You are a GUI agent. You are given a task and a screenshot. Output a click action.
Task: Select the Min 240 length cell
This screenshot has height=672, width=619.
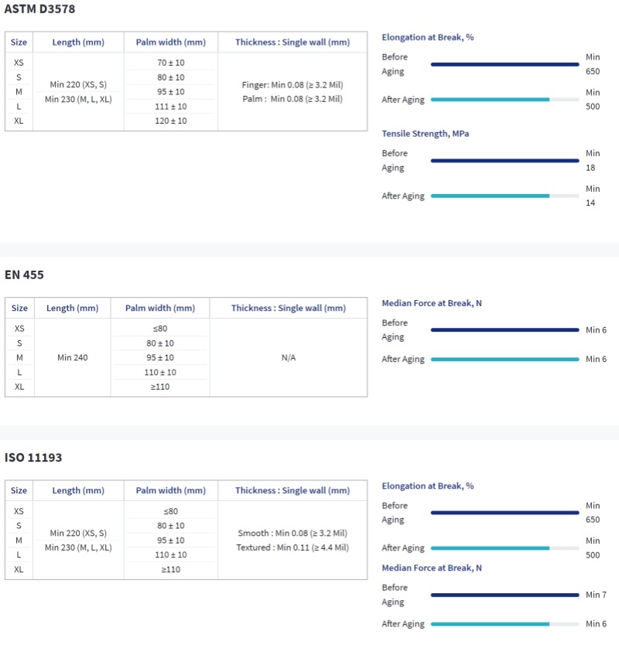(72, 358)
